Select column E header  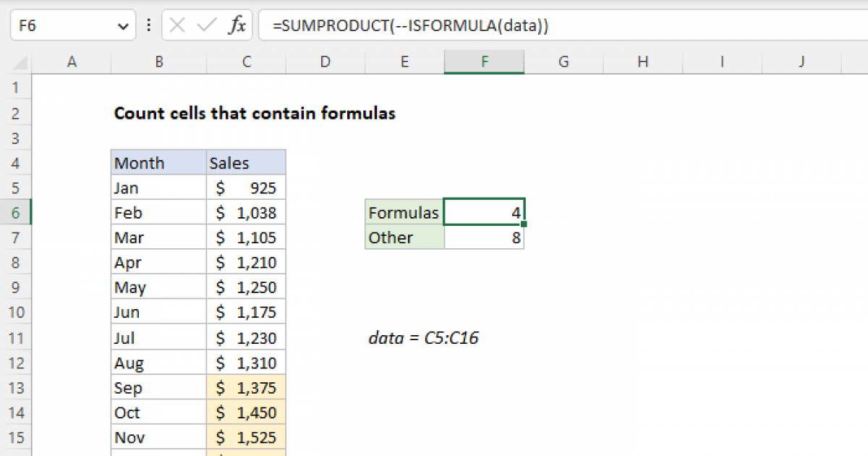[x=405, y=62]
